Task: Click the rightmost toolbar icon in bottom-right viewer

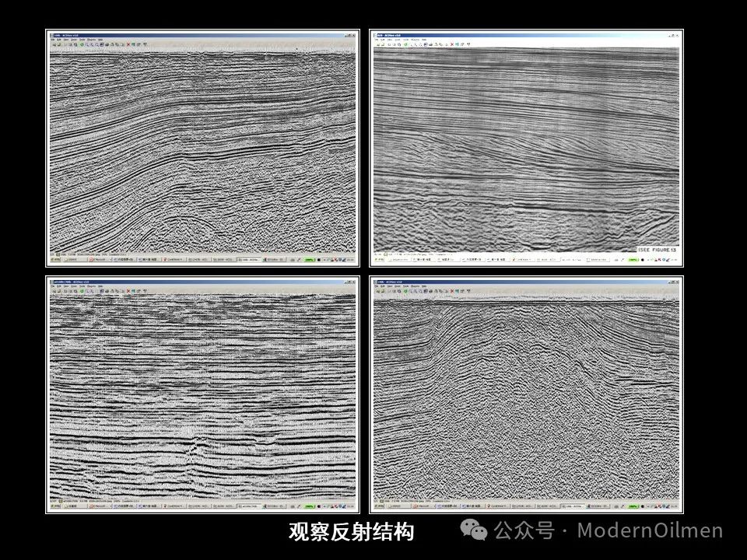Action: pos(468,291)
